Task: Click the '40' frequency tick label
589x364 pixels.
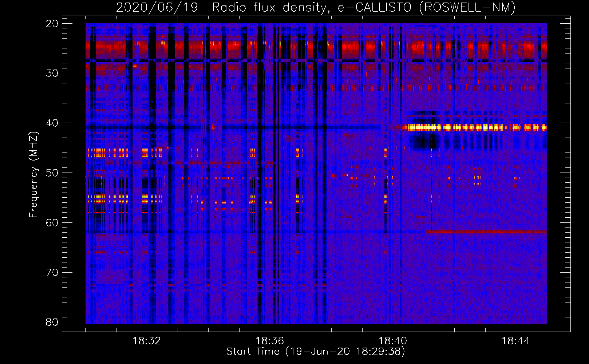Action: pos(52,123)
